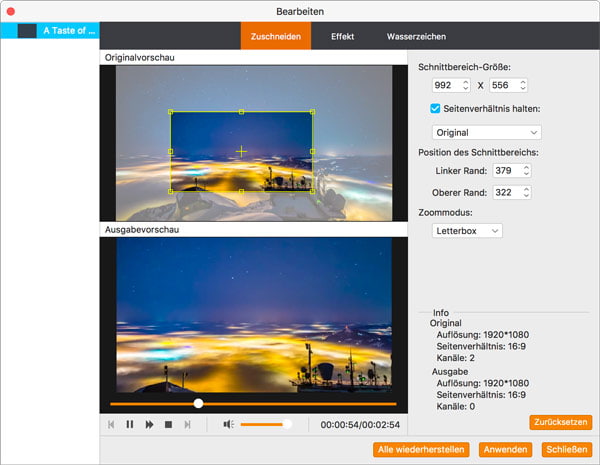Jump to the previous frame
Viewport: 600px width, 465px height.
(x=111, y=424)
